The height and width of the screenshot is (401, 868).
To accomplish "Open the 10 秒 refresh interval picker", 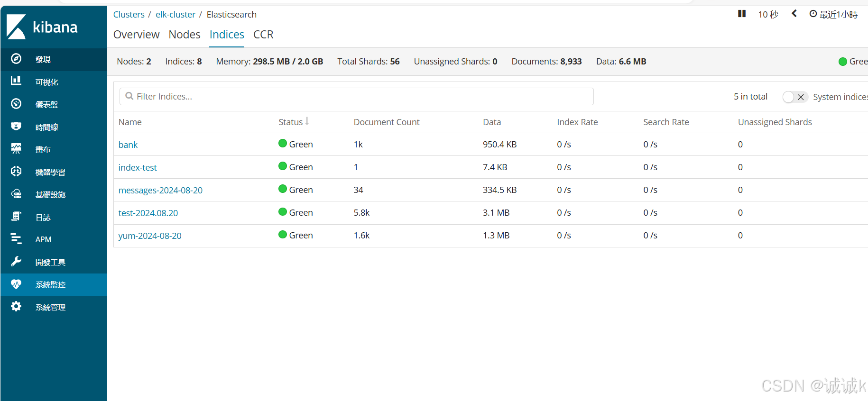I will [x=768, y=15].
